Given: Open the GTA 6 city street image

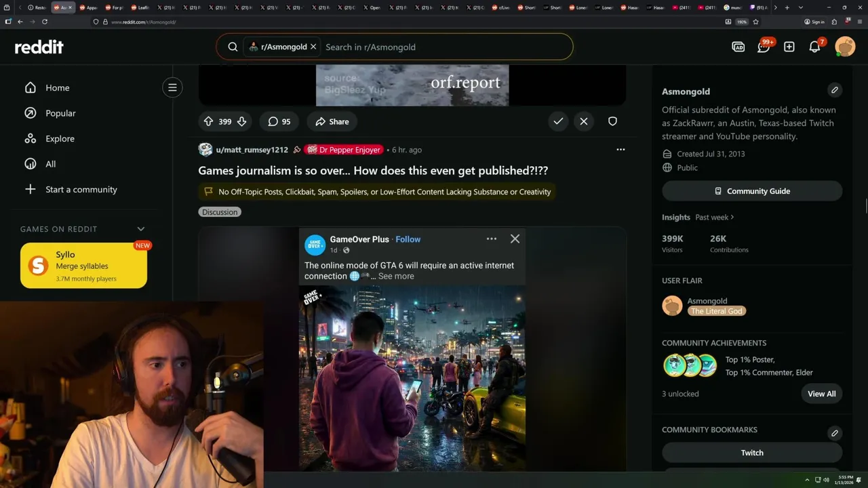Looking at the screenshot, I should coord(412,378).
